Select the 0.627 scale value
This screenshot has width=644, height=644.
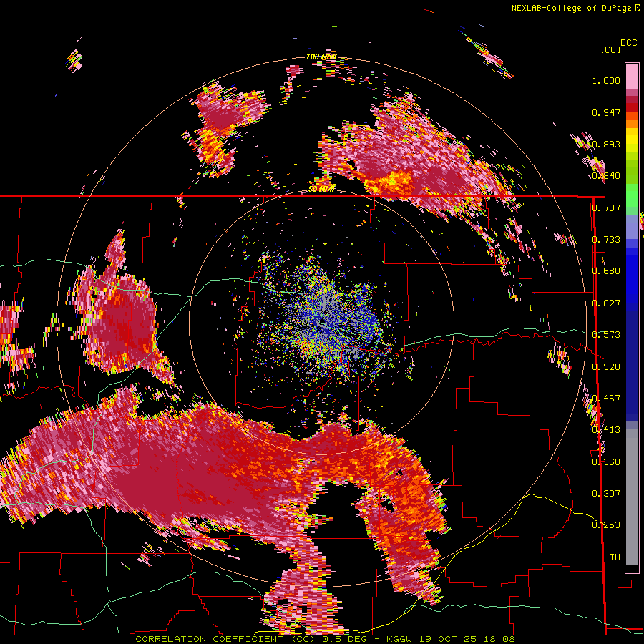pyautogui.click(x=606, y=303)
